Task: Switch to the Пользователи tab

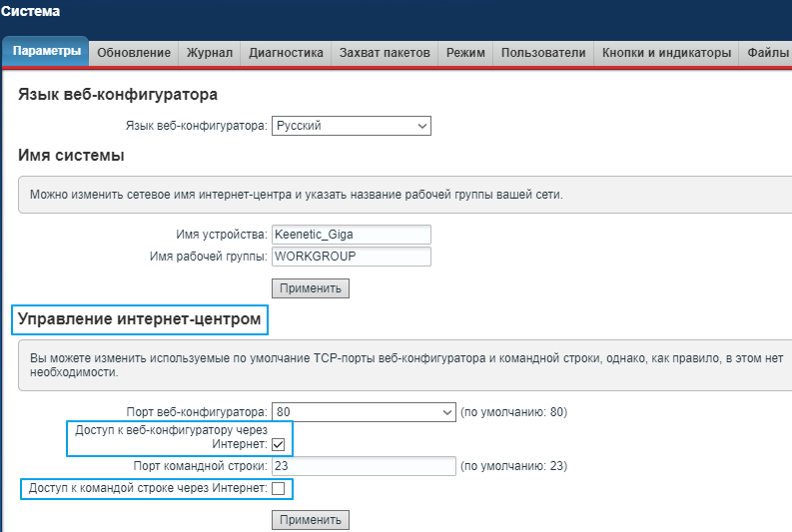Action: point(543,53)
